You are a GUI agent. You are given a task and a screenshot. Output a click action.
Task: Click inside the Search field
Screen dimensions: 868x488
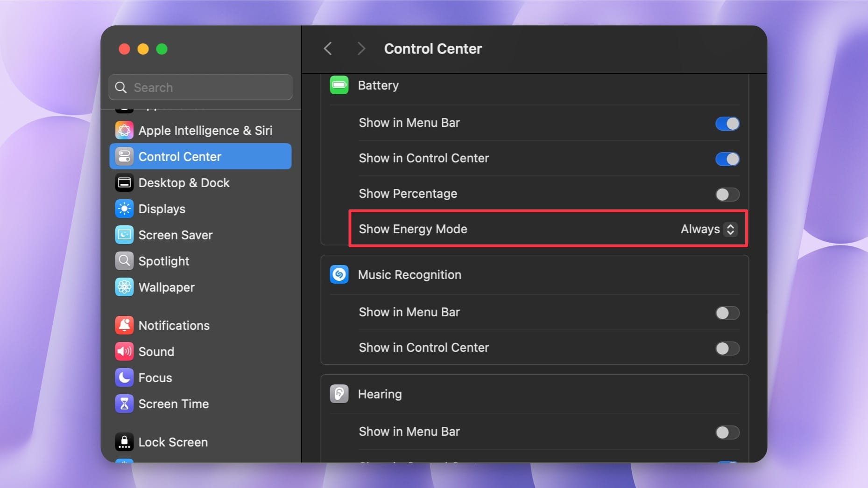tap(201, 87)
